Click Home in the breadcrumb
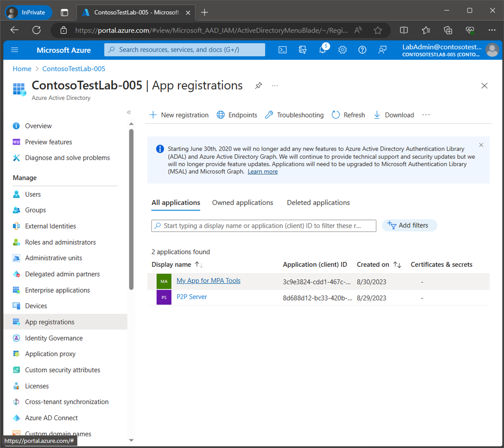 [x=22, y=69]
